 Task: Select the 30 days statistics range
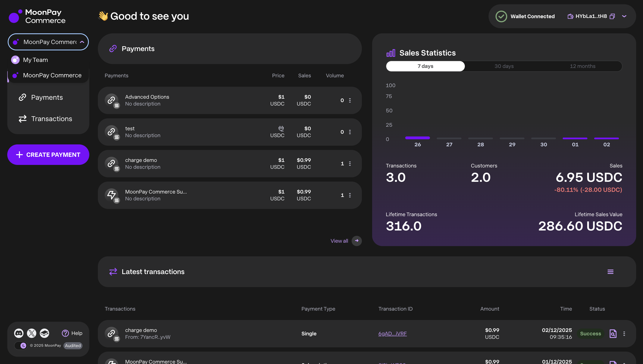coord(504,66)
